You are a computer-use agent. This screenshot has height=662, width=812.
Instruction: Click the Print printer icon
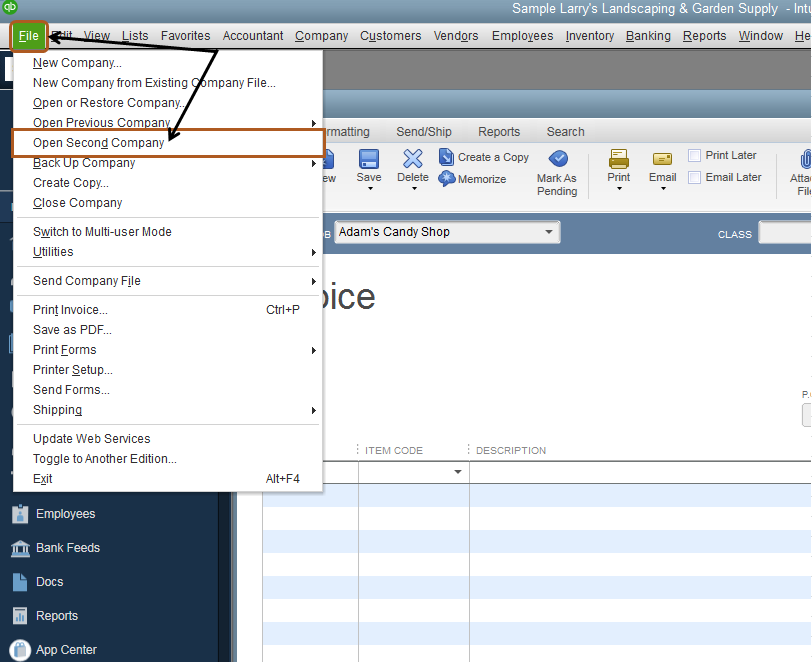pos(619,159)
